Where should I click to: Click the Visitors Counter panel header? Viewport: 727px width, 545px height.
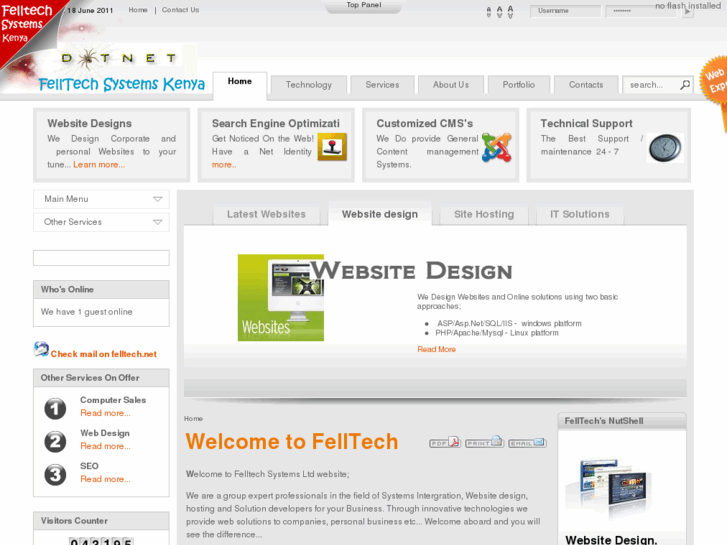coord(101,521)
